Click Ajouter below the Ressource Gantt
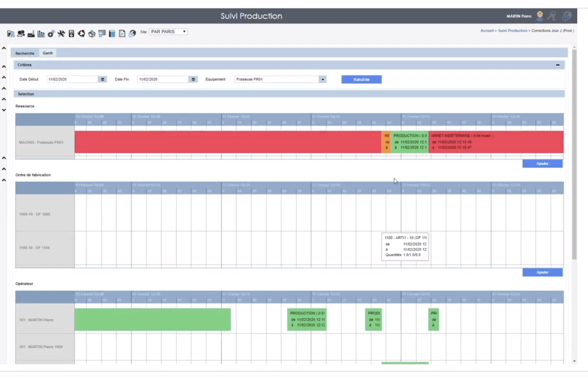 click(x=542, y=164)
